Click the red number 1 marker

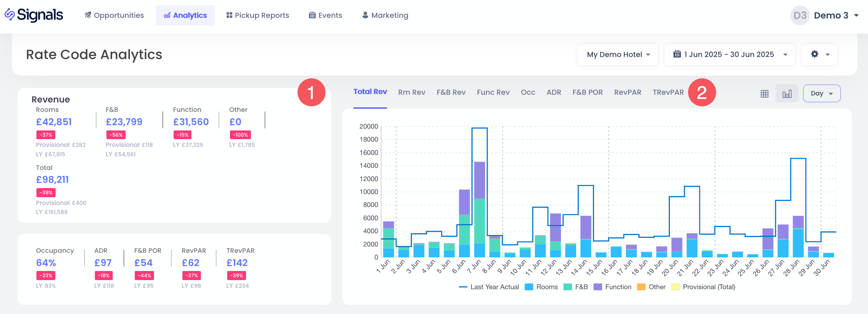tap(311, 93)
